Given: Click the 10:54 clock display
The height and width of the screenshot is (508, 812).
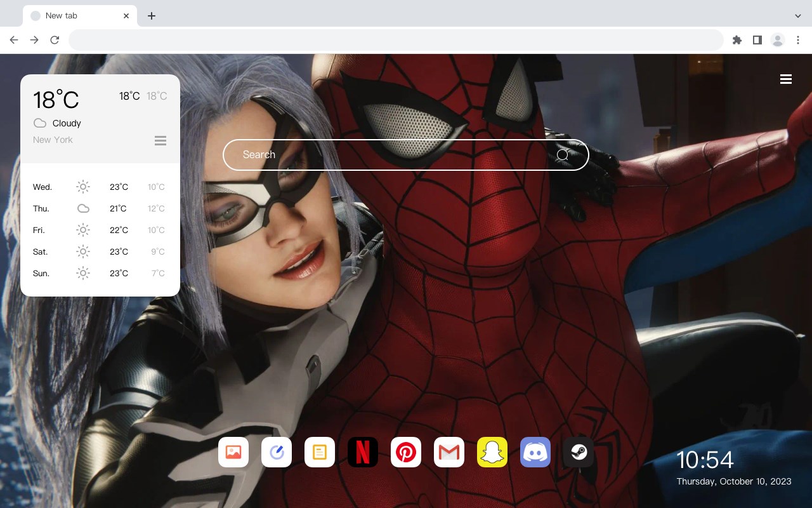Looking at the screenshot, I should (705, 460).
